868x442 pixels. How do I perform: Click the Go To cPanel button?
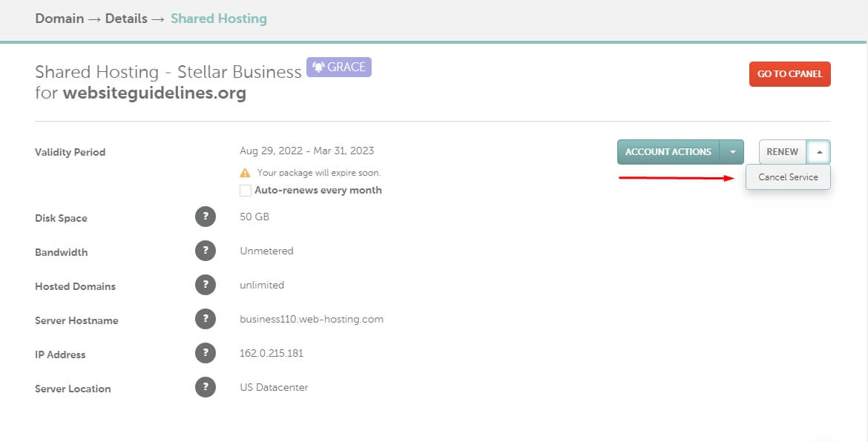click(789, 74)
